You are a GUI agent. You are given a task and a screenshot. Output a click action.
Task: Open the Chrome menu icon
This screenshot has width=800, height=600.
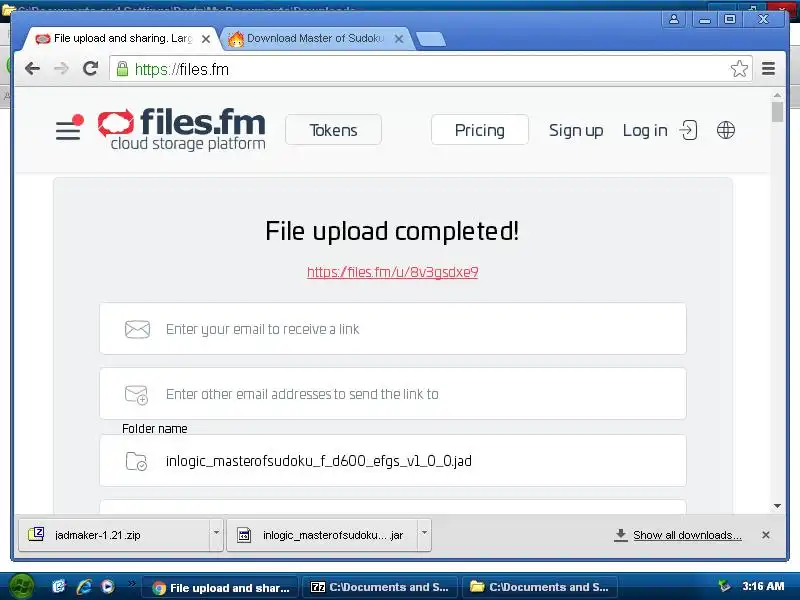pyautogui.click(x=768, y=68)
